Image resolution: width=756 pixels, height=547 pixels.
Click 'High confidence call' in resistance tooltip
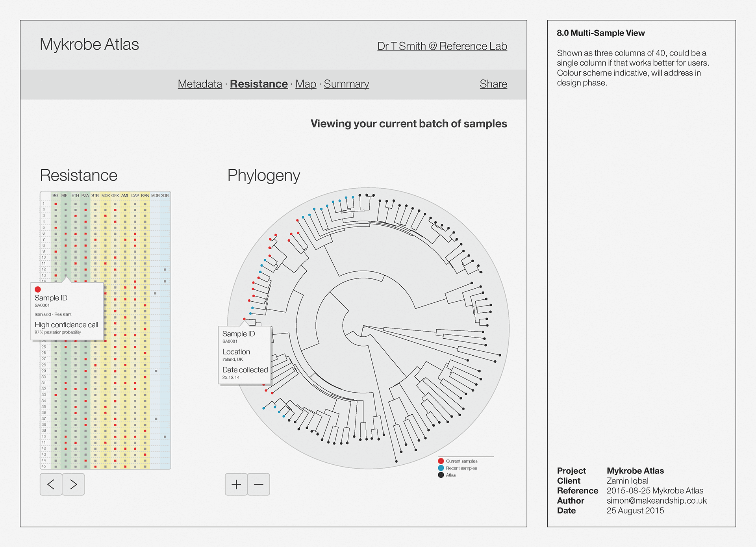coord(67,325)
